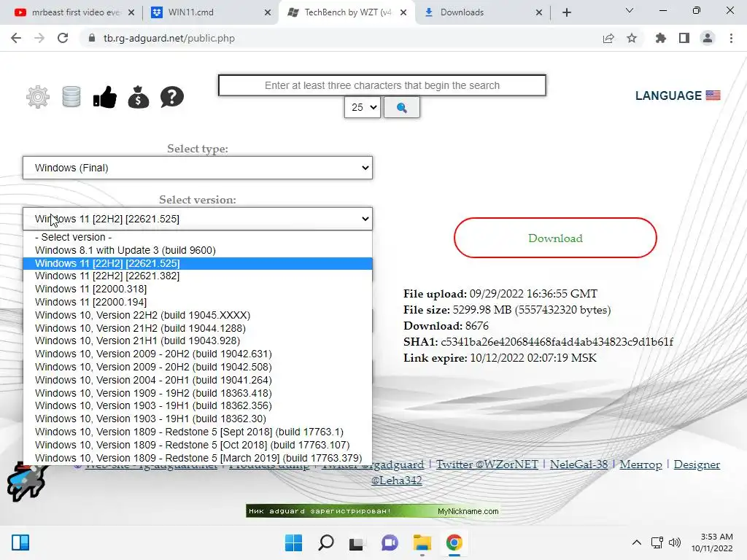Select the TechBench by WZT tab
Image resolution: width=747 pixels, height=560 pixels.
coord(345,12)
